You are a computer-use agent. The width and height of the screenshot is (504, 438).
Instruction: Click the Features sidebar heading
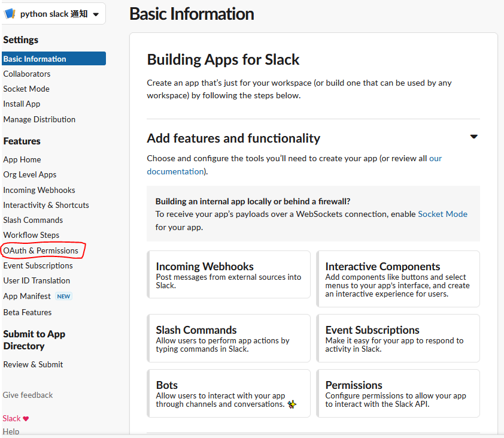[x=22, y=141]
